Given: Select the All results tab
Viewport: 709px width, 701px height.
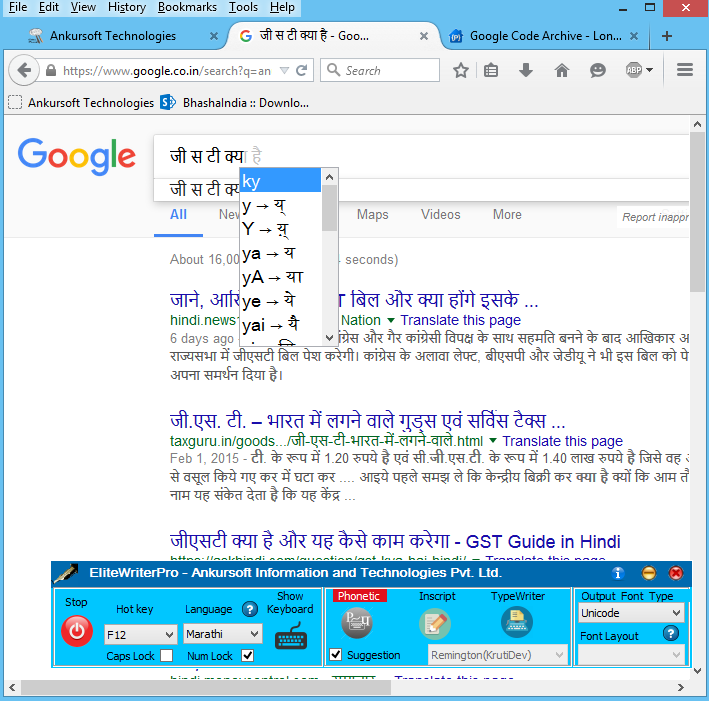Looking at the screenshot, I should click(178, 214).
